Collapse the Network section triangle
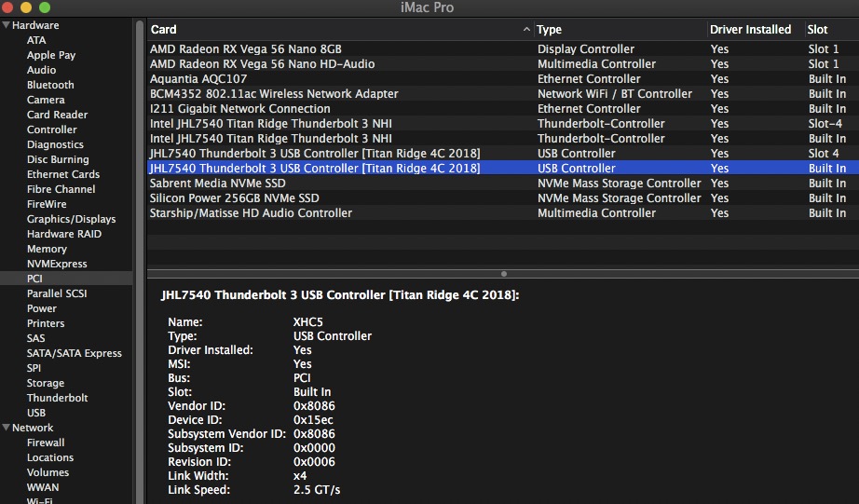This screenshot has width=859, height=504. click(6, 428)
